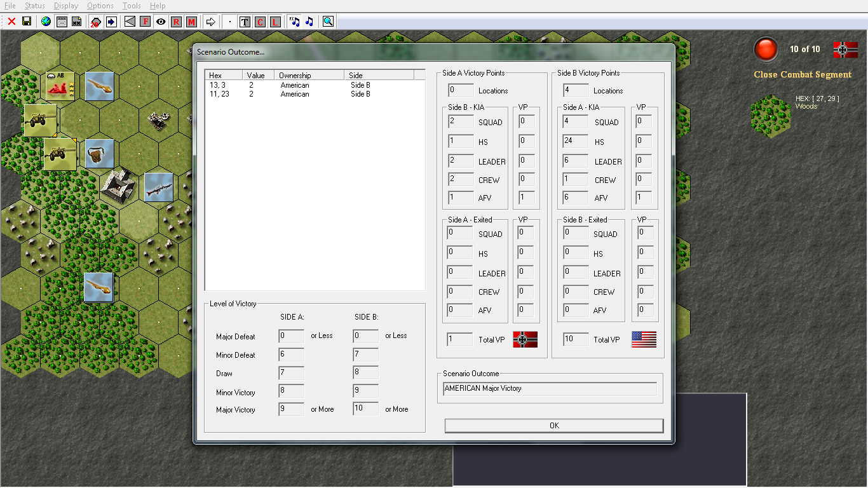Click Side A KIA HS value 24
Screen dimensions: 868x488
tap(576, 142)
